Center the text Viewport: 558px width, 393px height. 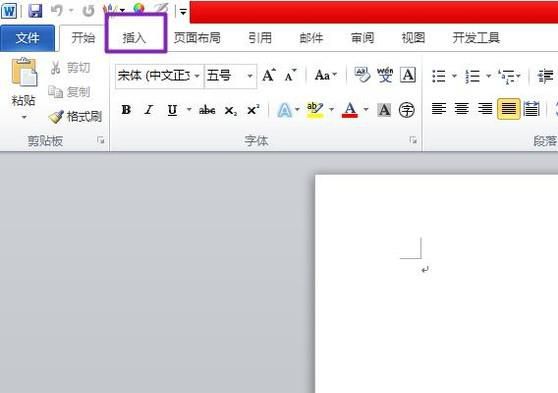(x=462, y=109)
